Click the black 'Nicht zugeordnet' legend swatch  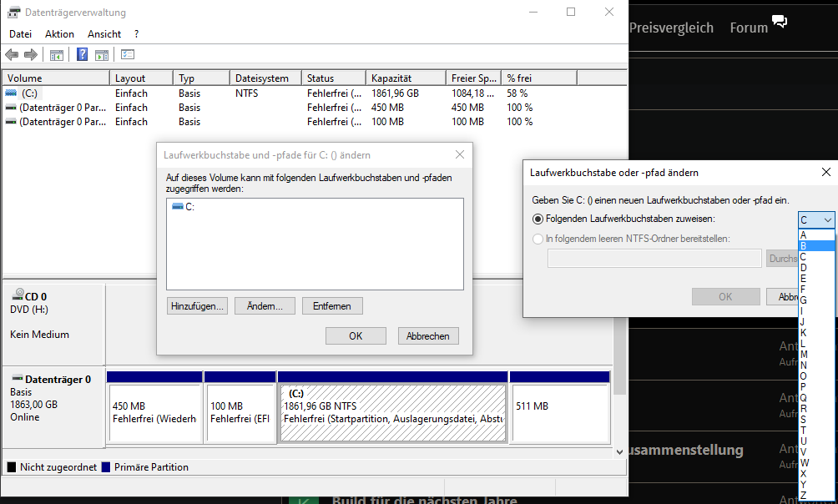click(11, 467)
